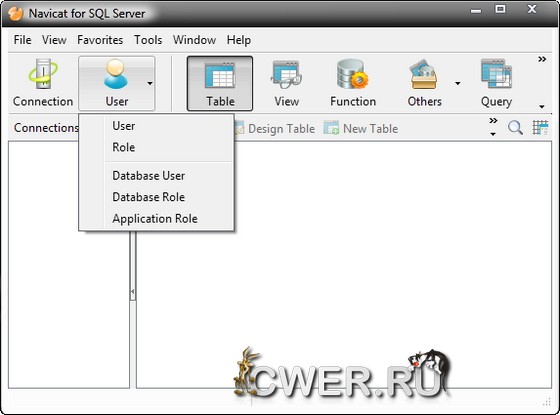The image size is (560, 415).
Task: Open the File menu
Action: pyautogui.click(x=22, y=40)
